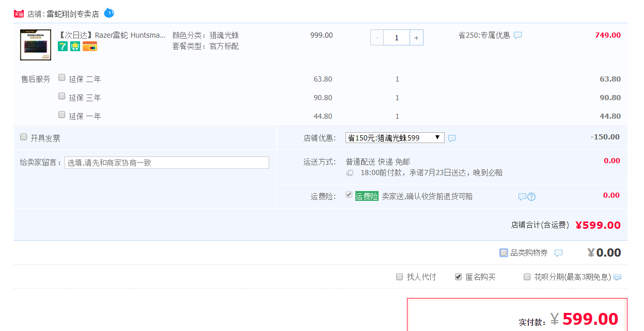Click the quantity input showing 1

397,38
